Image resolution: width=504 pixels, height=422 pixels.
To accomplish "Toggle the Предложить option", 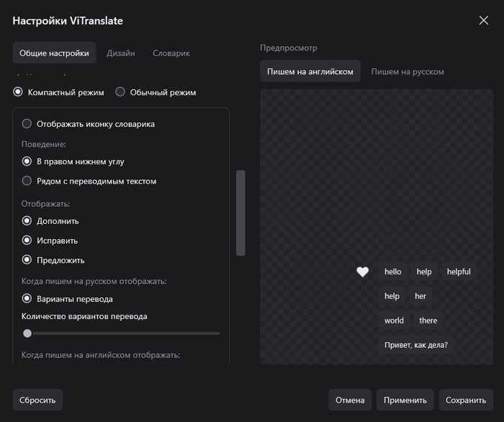I will 27,260.
